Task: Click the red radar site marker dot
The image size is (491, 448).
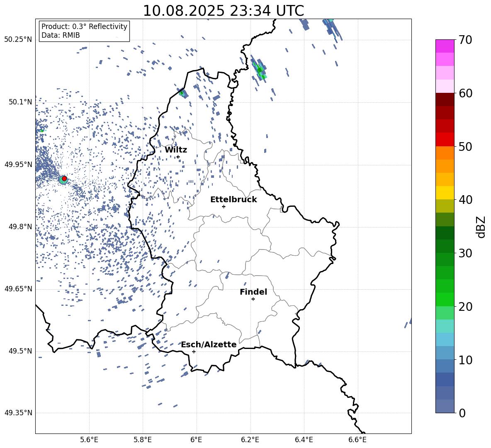Action: pos(64,178)
